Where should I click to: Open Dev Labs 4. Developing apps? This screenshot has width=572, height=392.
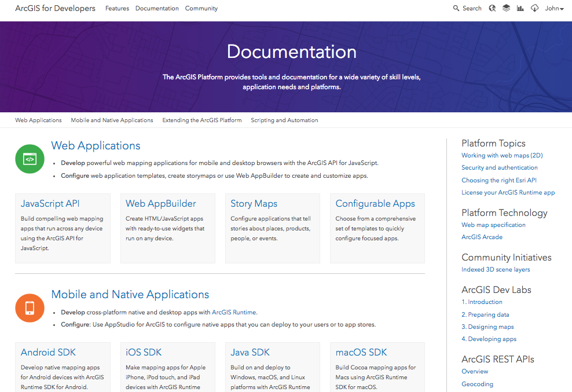click(489, 339)
